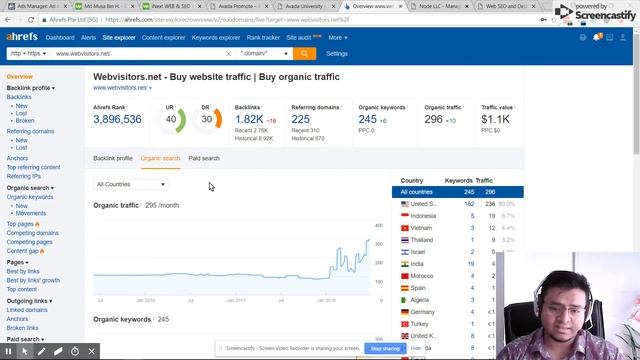Open Backlinks in the sidebar
This screenshot has height=360, width=640.
point(19,97)
